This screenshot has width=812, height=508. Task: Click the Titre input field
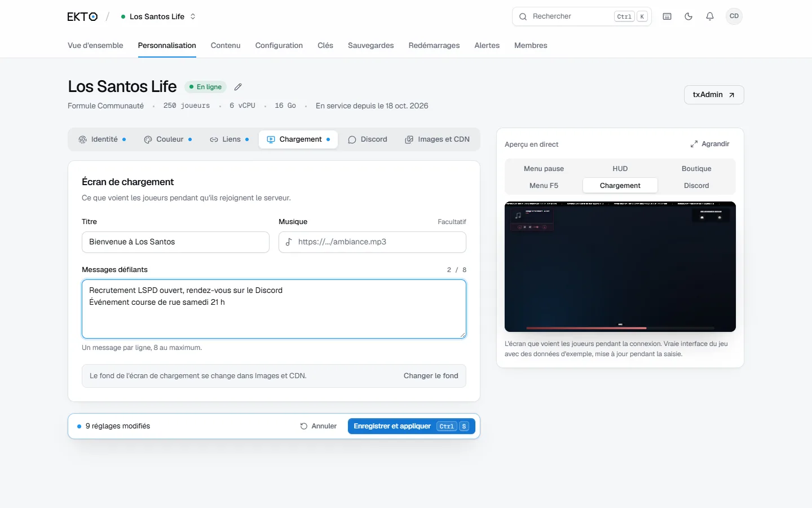(175, 242)
